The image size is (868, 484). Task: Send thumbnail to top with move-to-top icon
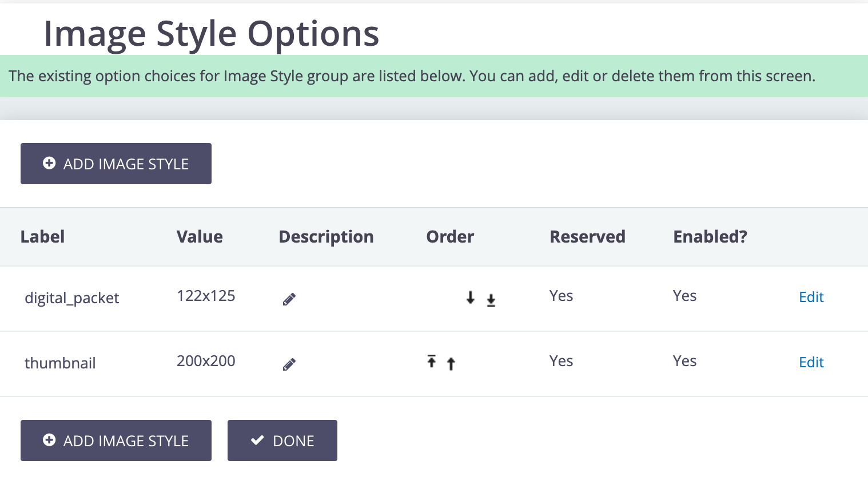click(x=432, y=363)
